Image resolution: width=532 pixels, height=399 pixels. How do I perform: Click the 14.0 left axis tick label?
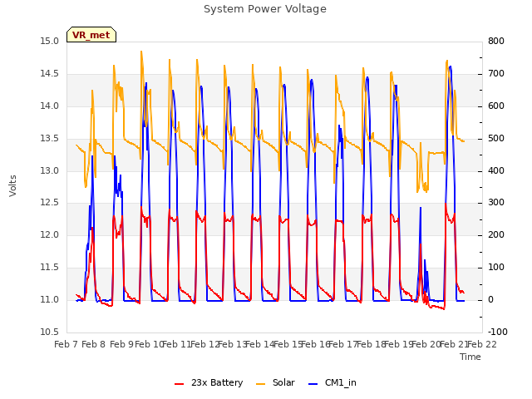[x=50, y=106]
